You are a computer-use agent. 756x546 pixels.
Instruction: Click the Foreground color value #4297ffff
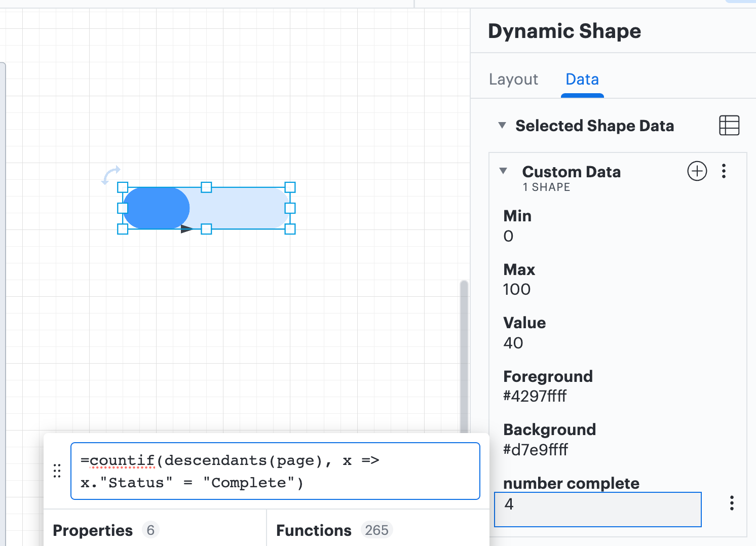pyautogui.click(x=535, y=396)
